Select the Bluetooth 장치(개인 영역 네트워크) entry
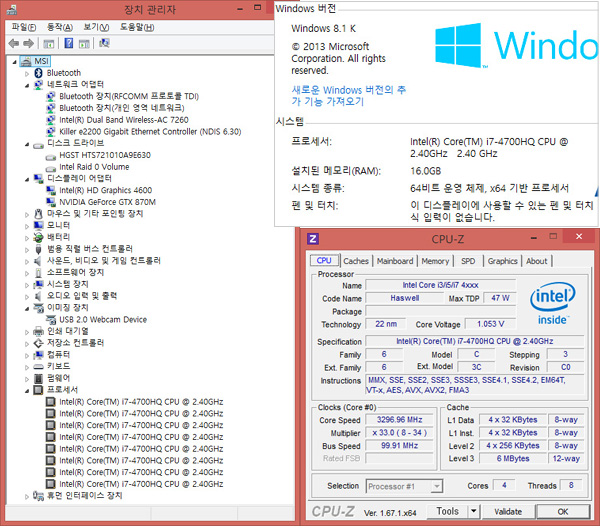The height and width of the screenshot is (528, 600). [x=122, y=108]
